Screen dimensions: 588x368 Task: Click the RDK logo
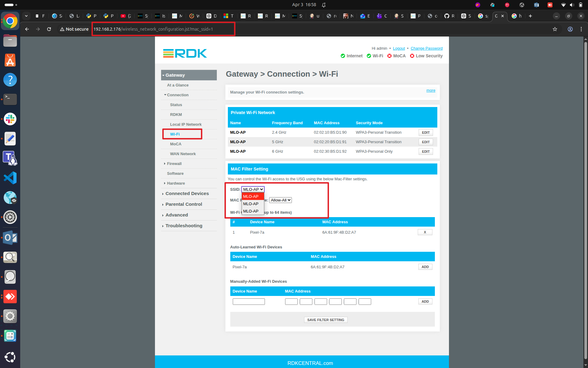[x=185, y=53]
